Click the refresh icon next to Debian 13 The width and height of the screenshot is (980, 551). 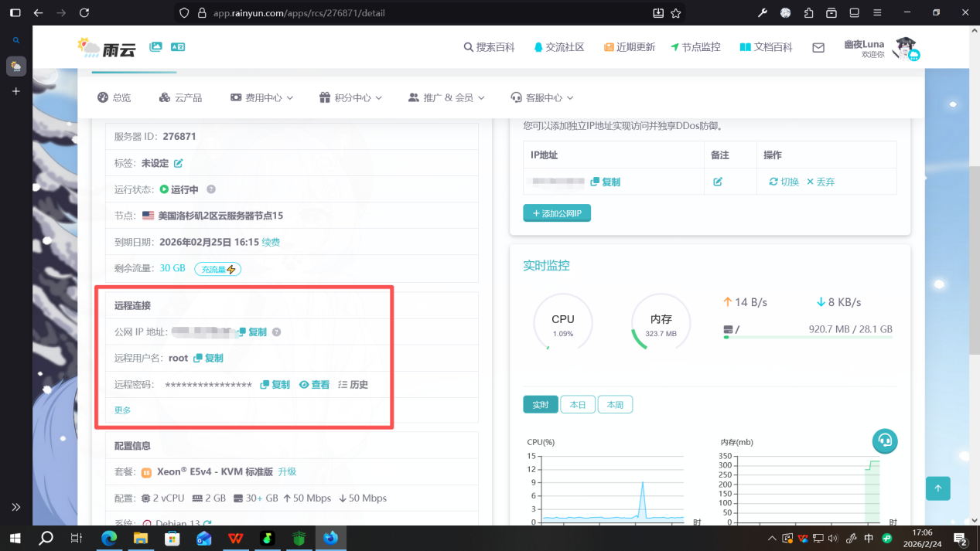[x=207, y=523]
